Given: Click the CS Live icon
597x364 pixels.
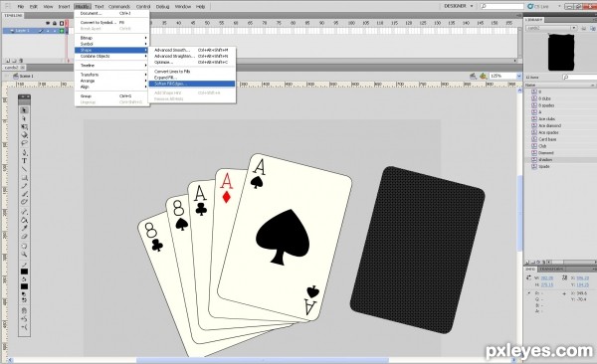Looking at the screenshot, I should click(530, 7).
